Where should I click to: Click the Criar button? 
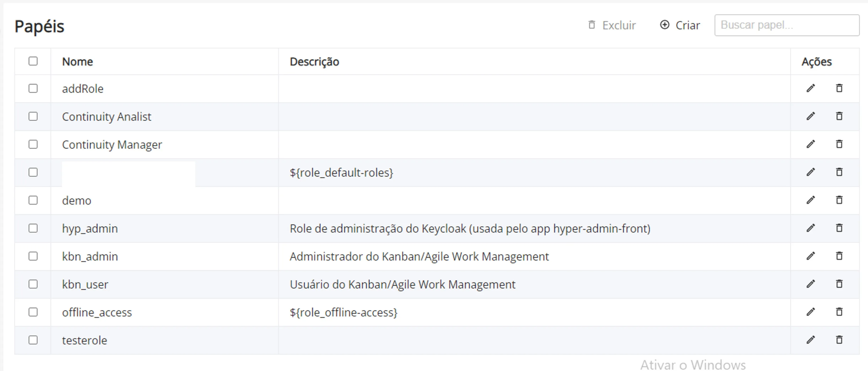[680, 25]
